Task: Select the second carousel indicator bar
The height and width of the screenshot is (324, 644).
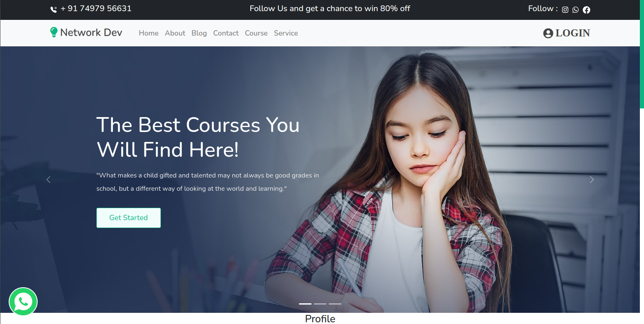Action: click(320, 304)
